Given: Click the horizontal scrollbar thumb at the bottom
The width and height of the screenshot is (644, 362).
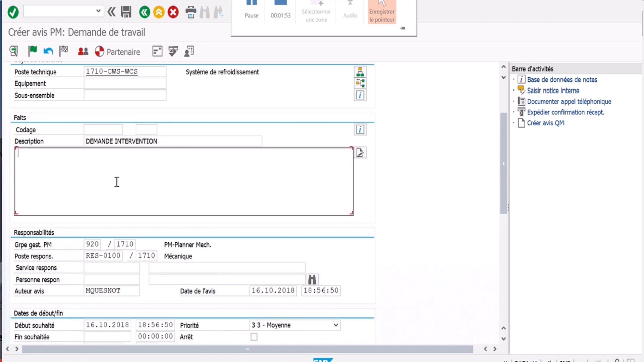Looking at the screenshot, I should 248,349.
